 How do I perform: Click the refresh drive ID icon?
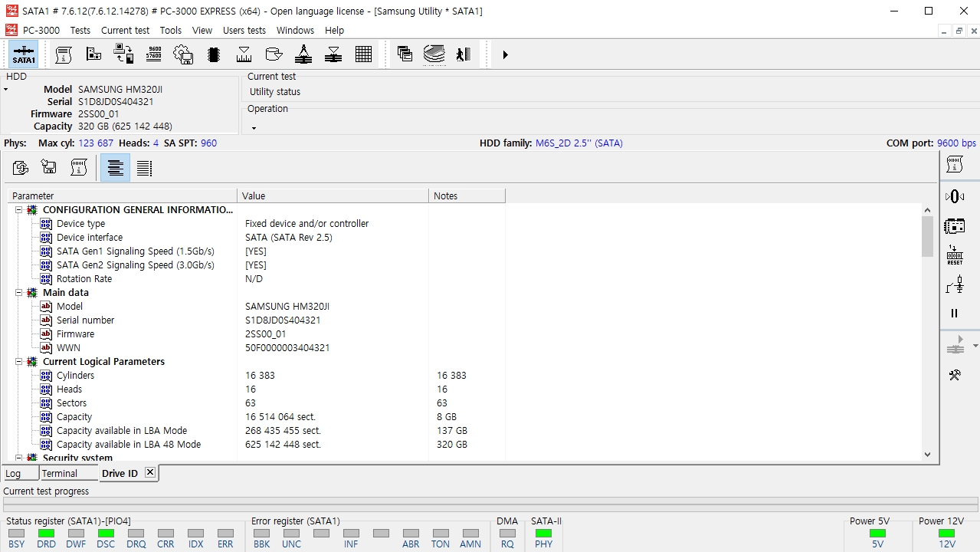coord(21,168)
